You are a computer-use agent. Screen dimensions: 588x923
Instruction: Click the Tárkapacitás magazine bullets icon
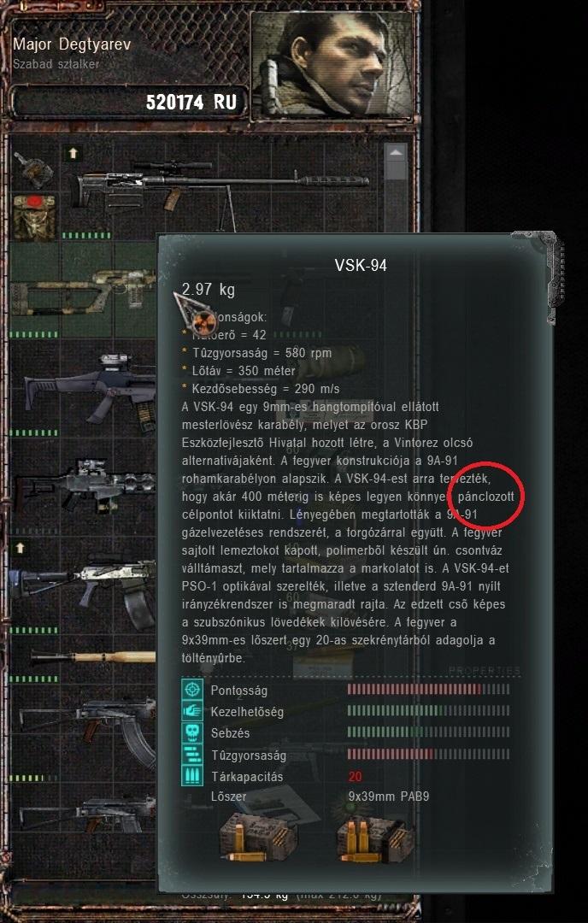[x=192, y=776]
